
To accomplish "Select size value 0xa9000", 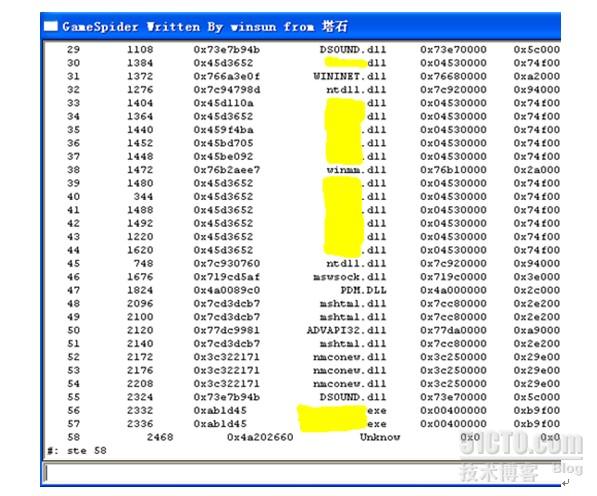I will point(536,330).
